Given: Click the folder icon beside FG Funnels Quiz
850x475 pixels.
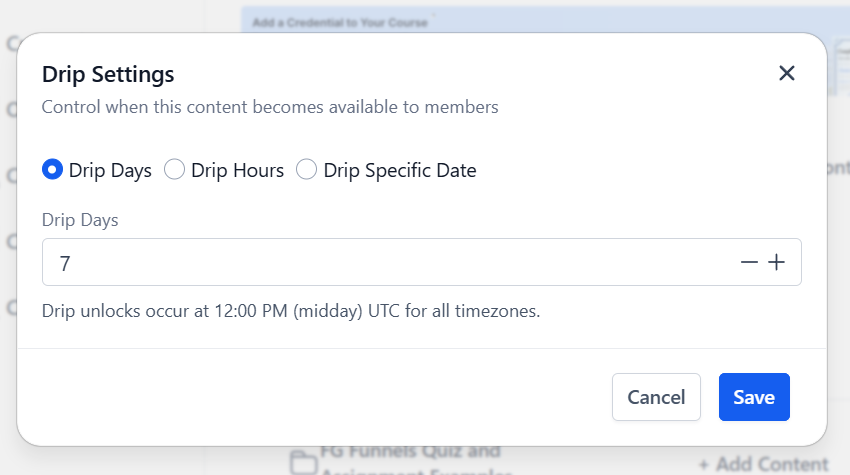Looking at the screenshot, I should [x=304, y=463].
